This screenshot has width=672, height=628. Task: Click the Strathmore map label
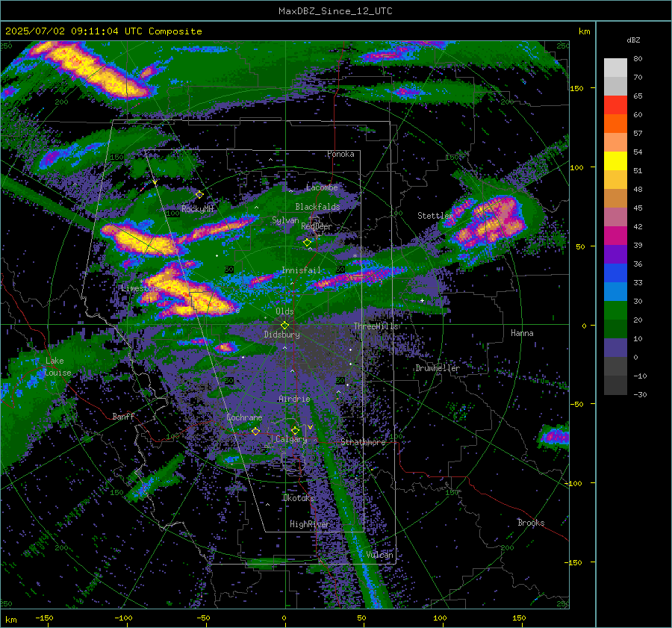(363, 442)
